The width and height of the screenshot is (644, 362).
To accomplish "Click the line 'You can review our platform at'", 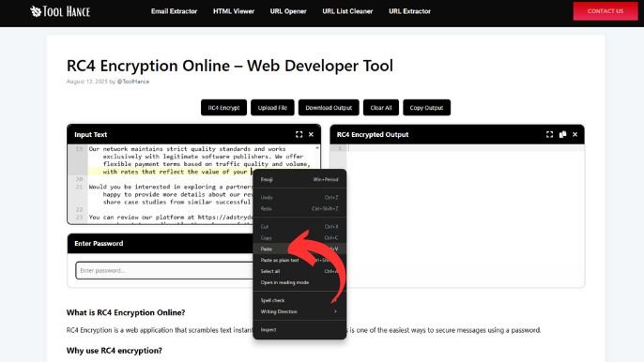I will tap(171, 218).
